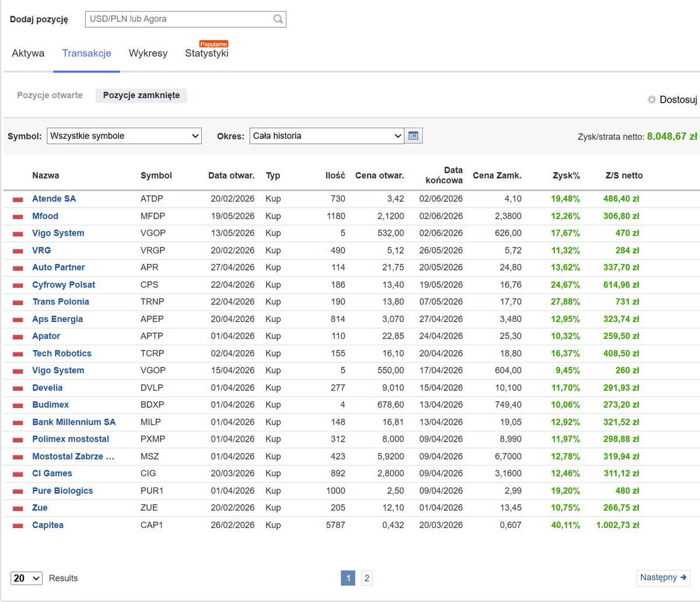
Task: Click the flag icon beside Apator
Action: pos(18,337)
